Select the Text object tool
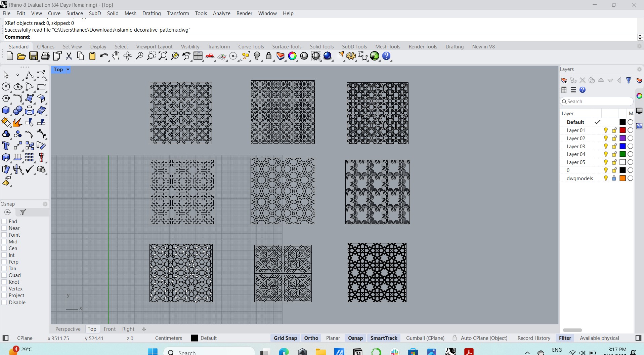The width and height of the screenshot is (644, 355). coord(6,146)
